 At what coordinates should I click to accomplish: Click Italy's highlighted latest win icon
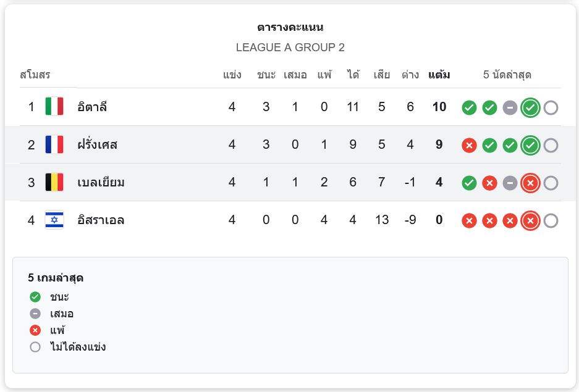tap(530, 107)
